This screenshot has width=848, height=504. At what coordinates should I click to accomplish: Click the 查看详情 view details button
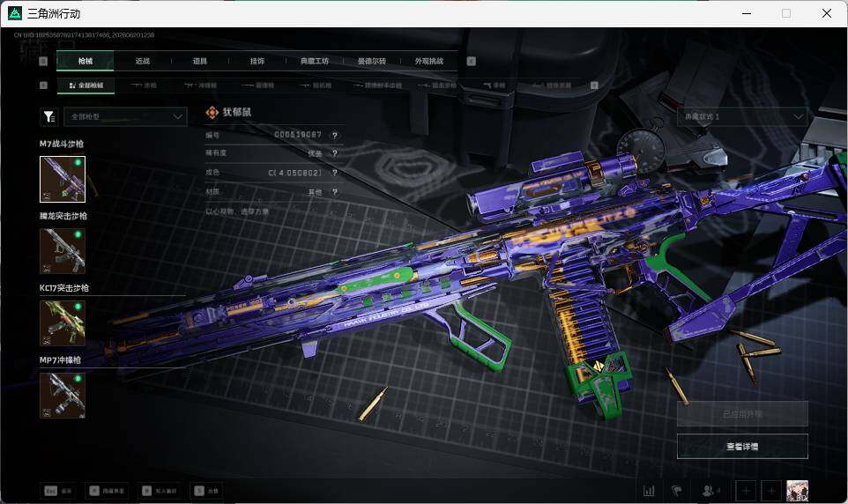point(742,446)
